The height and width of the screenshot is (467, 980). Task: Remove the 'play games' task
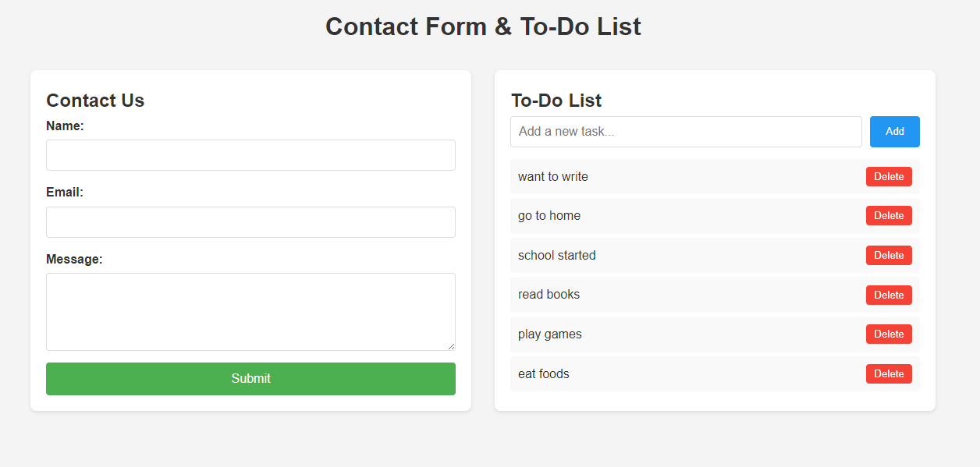[x=889, y=334]
